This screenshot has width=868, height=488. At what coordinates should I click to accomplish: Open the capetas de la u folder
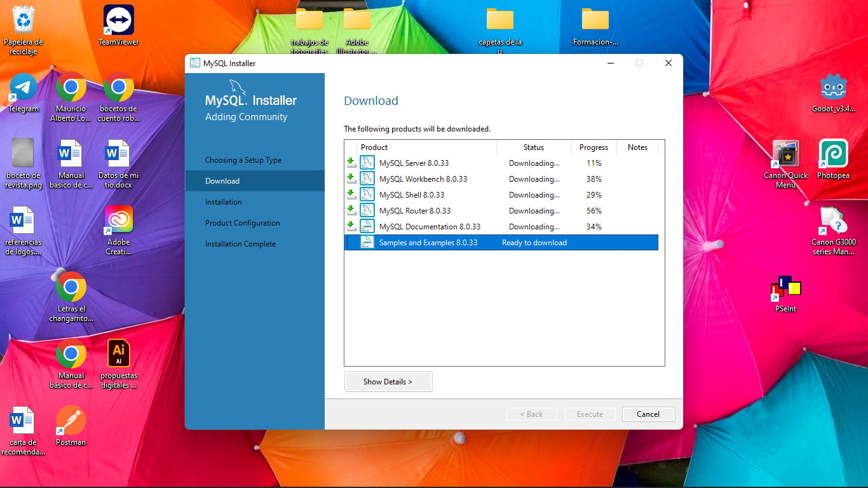pyautogui.click(x=500, y=30)
